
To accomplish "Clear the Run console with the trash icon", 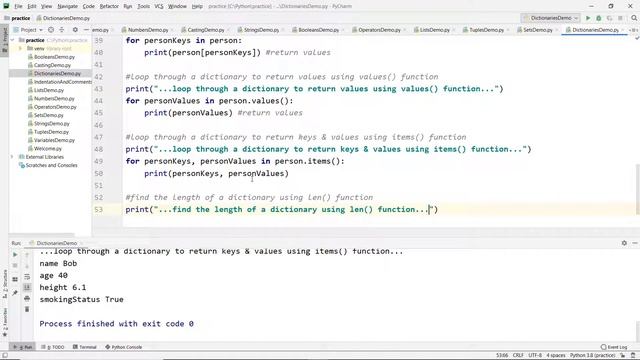I will (x=27, y=309).
